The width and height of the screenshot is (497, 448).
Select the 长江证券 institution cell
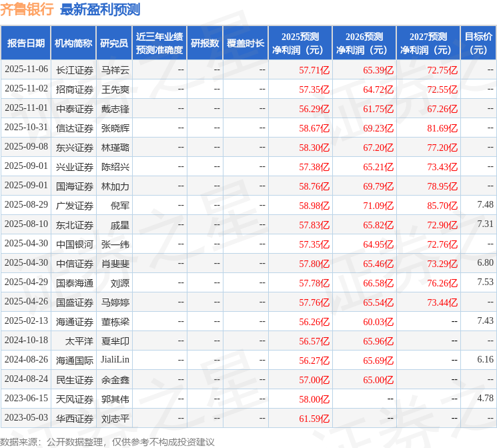75,70
